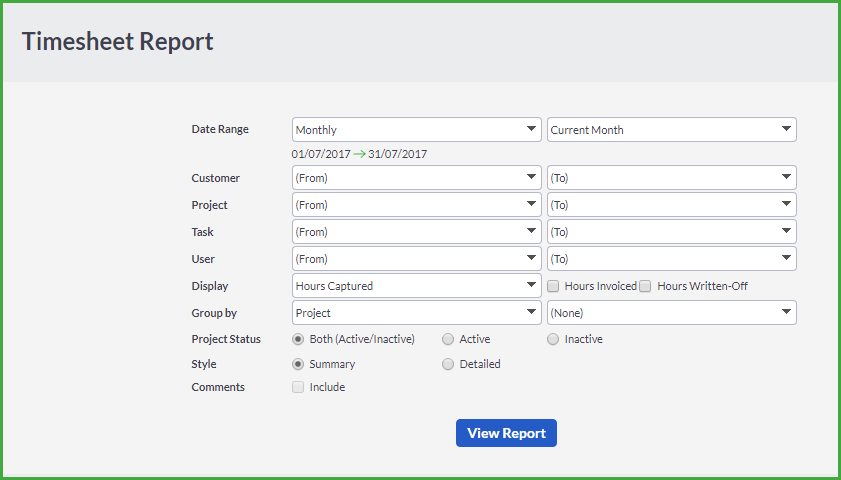Viewport: 841px width, 480px height.
Task: Check the Include comments checkbox
Action: click(298, 387)
